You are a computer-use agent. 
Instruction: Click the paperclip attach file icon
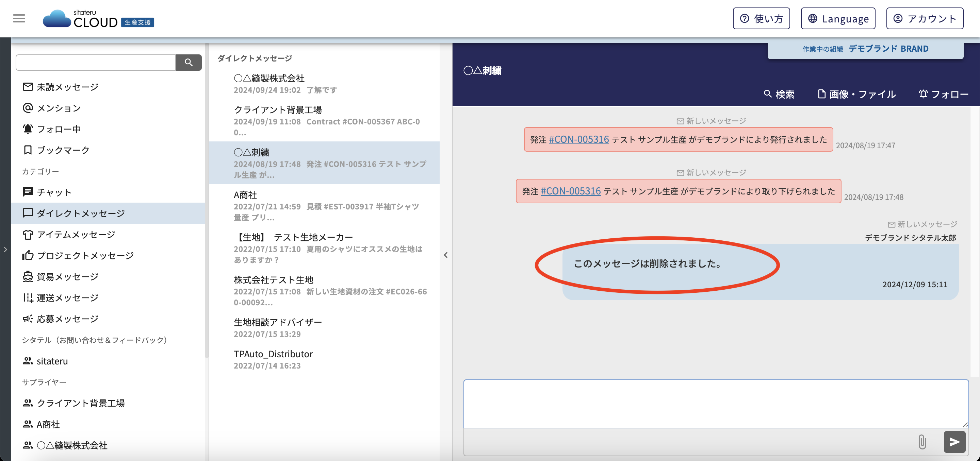(x=922, y=442)
